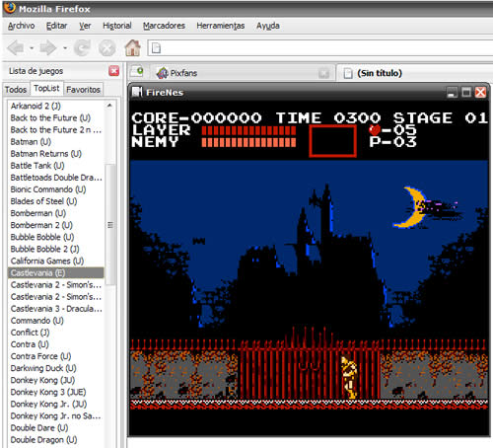The width and height of the screenshot is (493, 448).
Task: Click the game list scroll-up arrow
Action: [109, 106]
